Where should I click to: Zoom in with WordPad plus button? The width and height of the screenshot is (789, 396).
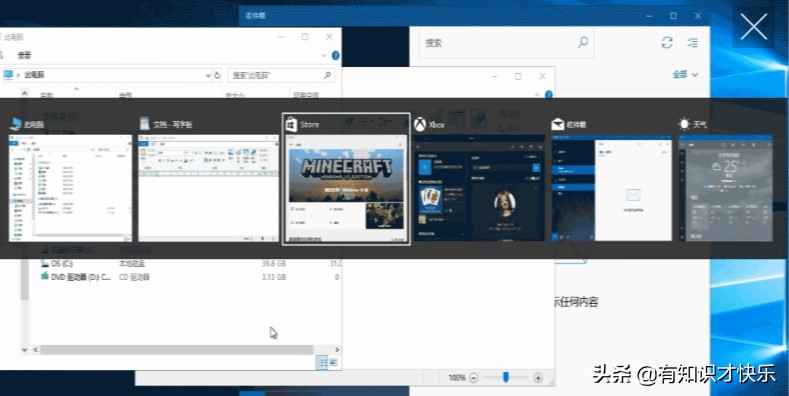coord(538,377)
